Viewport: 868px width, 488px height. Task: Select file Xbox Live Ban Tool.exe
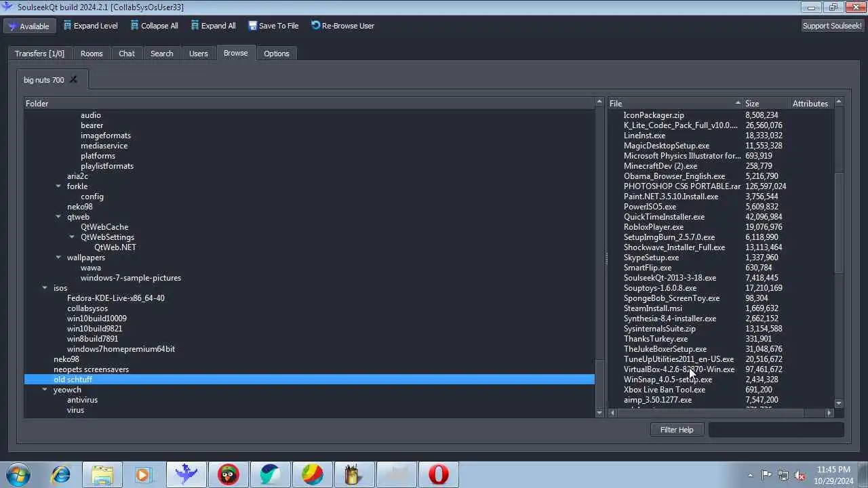pyautogui.click(x=665, y=390)
